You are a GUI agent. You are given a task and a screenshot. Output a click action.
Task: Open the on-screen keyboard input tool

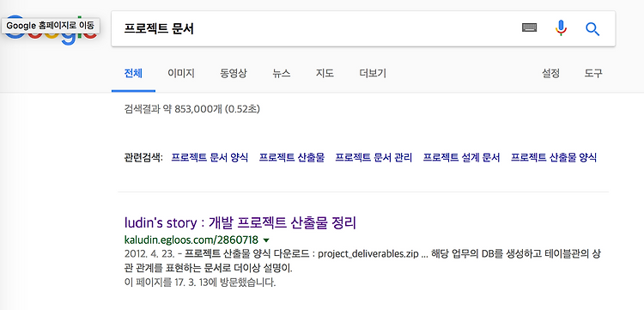530,28
